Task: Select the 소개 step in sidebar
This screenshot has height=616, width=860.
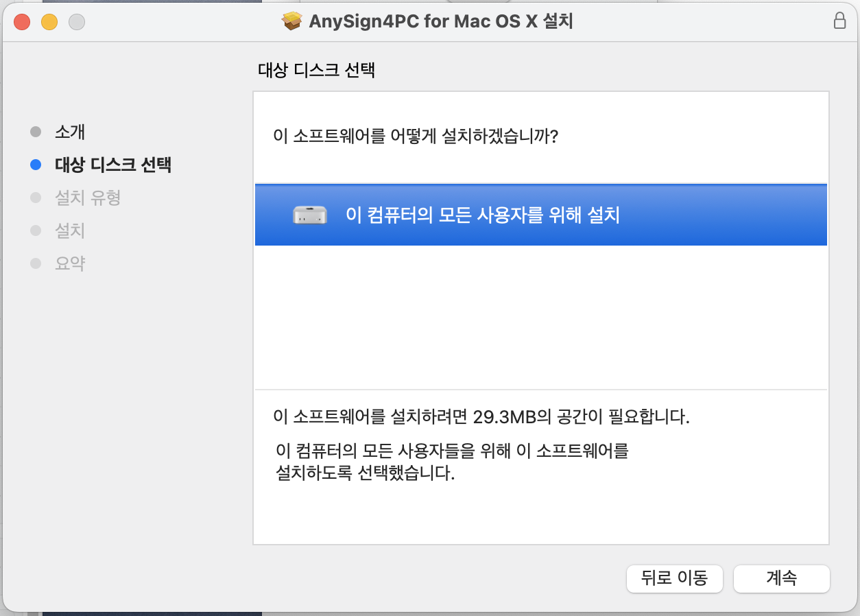Action: [x=70, y=131]
